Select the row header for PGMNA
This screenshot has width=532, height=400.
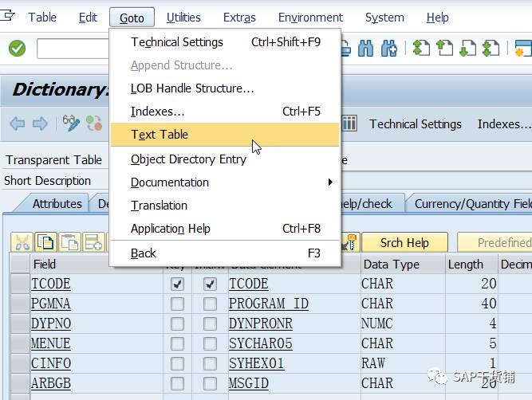pyautogui.click(x=20, y=304)
